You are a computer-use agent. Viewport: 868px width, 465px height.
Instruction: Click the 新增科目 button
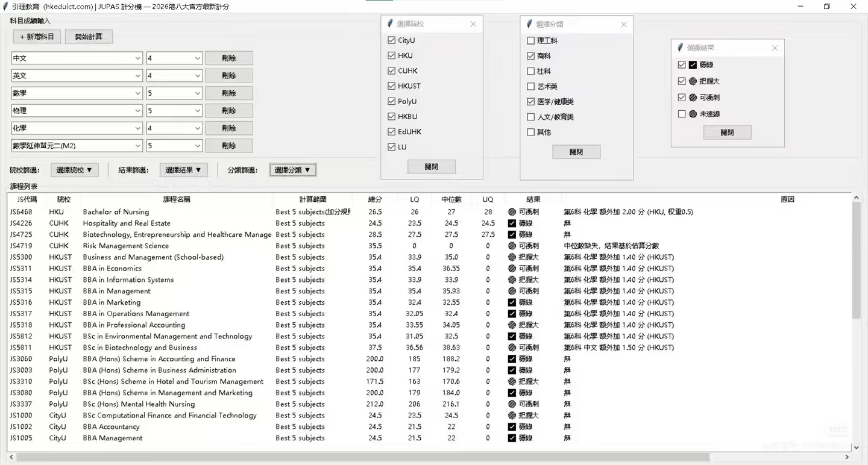(37, 37)
